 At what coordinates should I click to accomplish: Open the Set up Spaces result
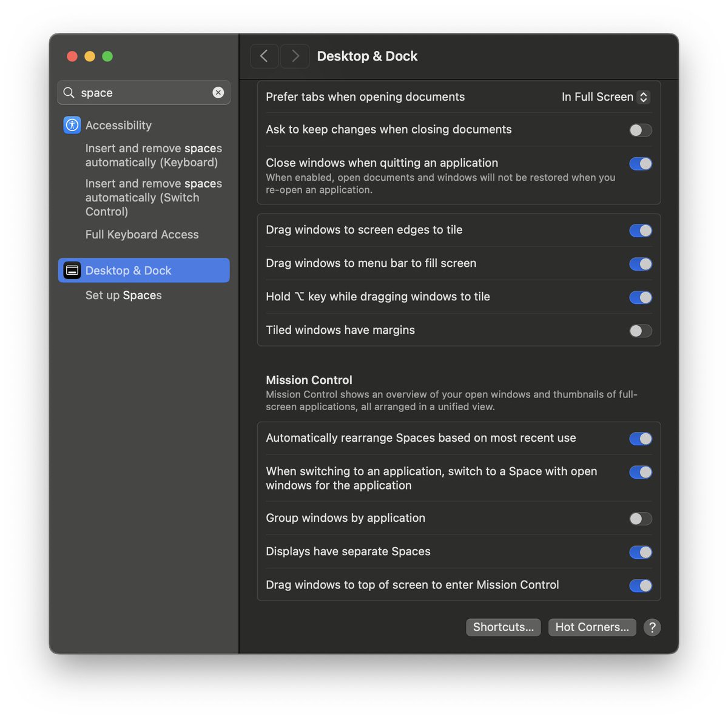click(x=123, y=295)
